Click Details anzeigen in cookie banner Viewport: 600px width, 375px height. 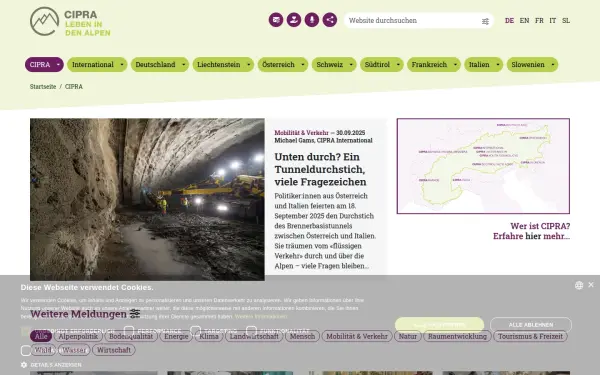pos(56,365)
